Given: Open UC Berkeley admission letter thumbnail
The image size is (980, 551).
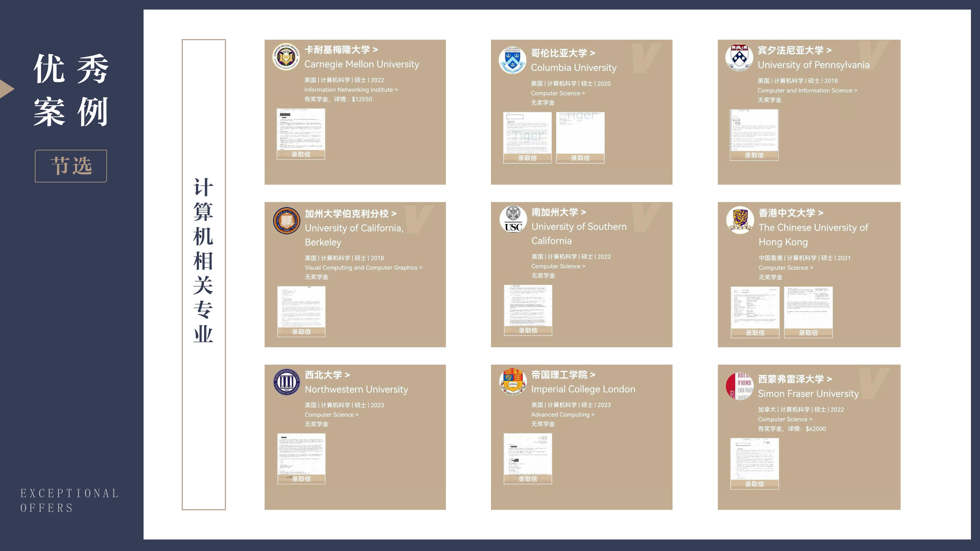Looking at the screenshot, I should click(x=301, y=311).
